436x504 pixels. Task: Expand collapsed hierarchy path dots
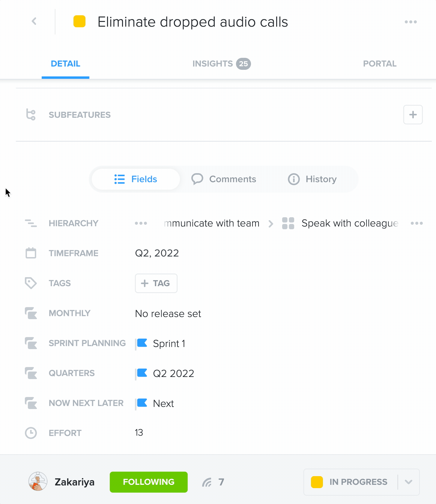141,223
